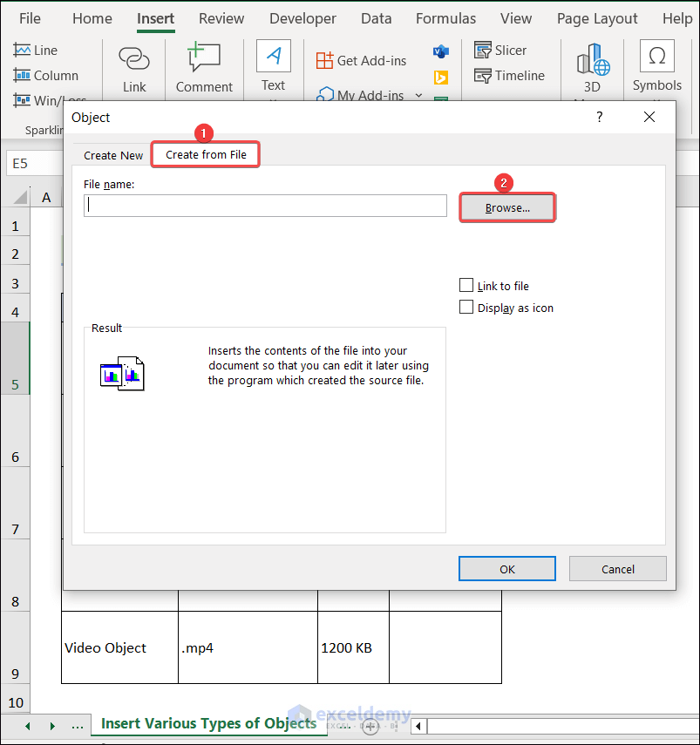700x745 pixels.
Task: Switch to the Create New tab
Action: coord(113,155)
